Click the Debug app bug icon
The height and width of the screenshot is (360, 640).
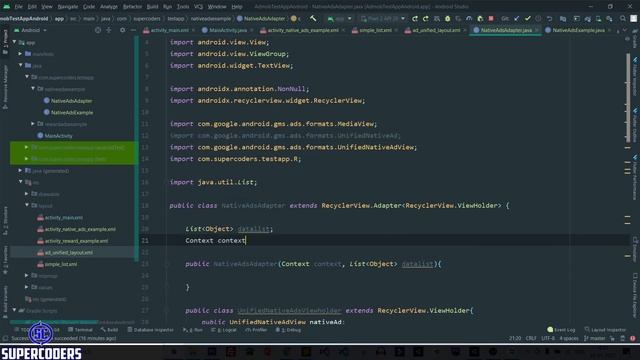(x=447, y=18)
